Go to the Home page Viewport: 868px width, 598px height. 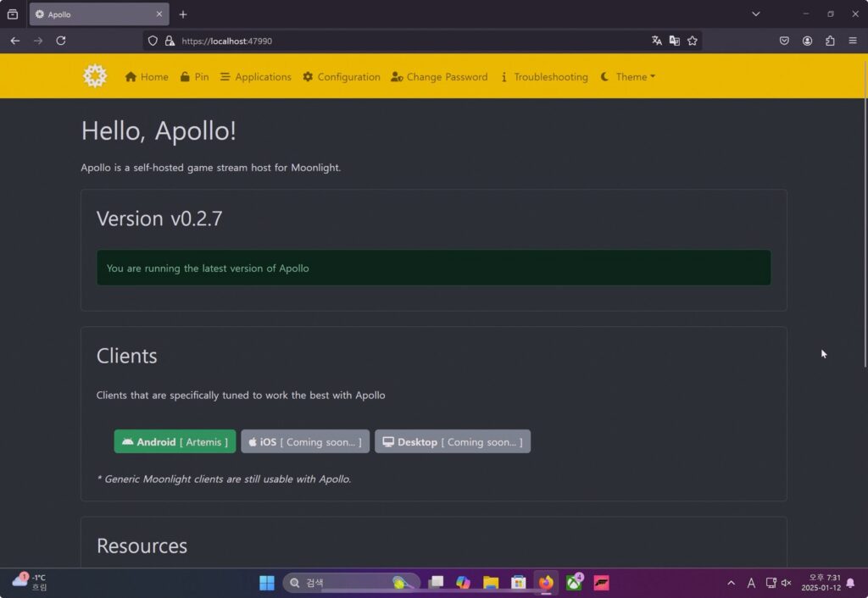tap(147, 77)
